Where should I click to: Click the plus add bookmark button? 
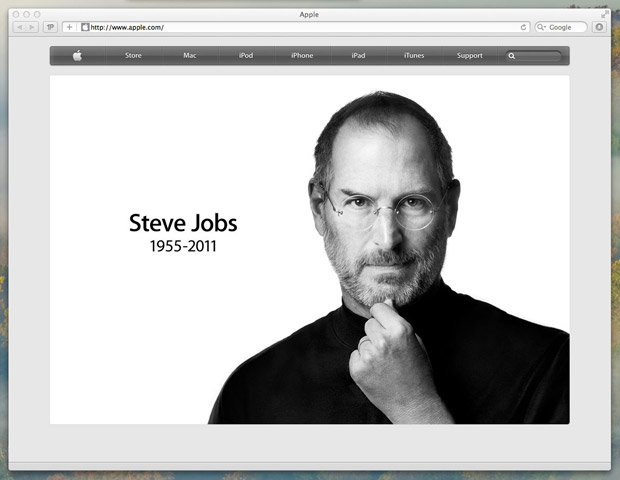pos(69,27)
